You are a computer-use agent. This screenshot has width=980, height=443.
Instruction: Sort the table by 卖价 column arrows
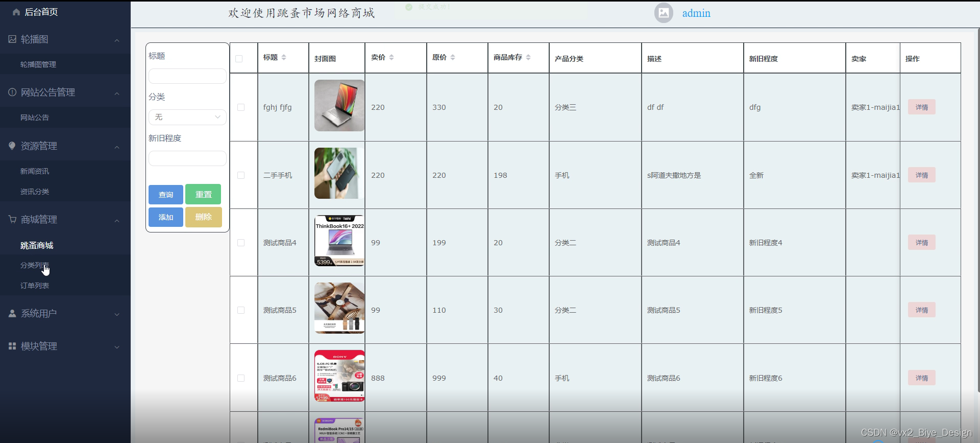(391, 57)
